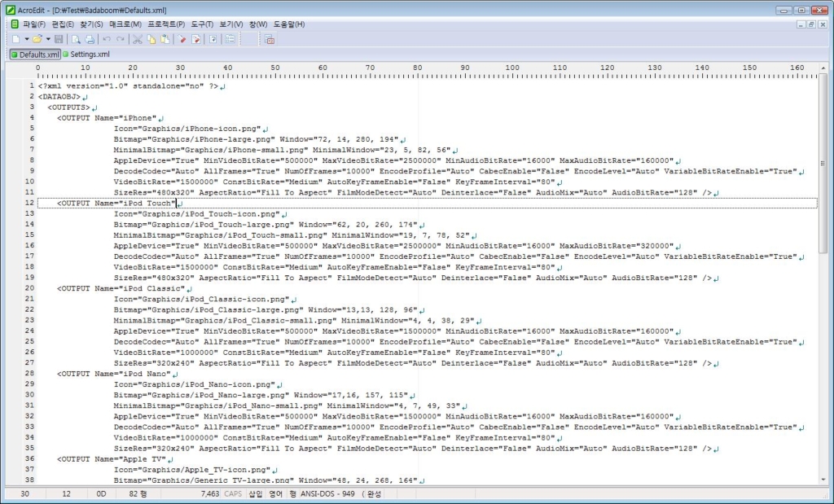834x504 pixels.
Task: Expand the open file dropdown arrow
Action: tap(48, 39)
